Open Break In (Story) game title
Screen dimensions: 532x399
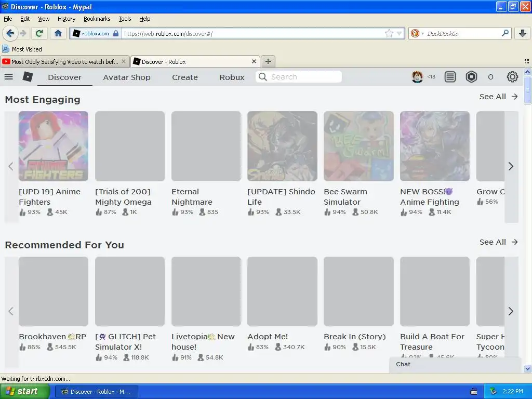pyautogui.click(x=354, y=337)
